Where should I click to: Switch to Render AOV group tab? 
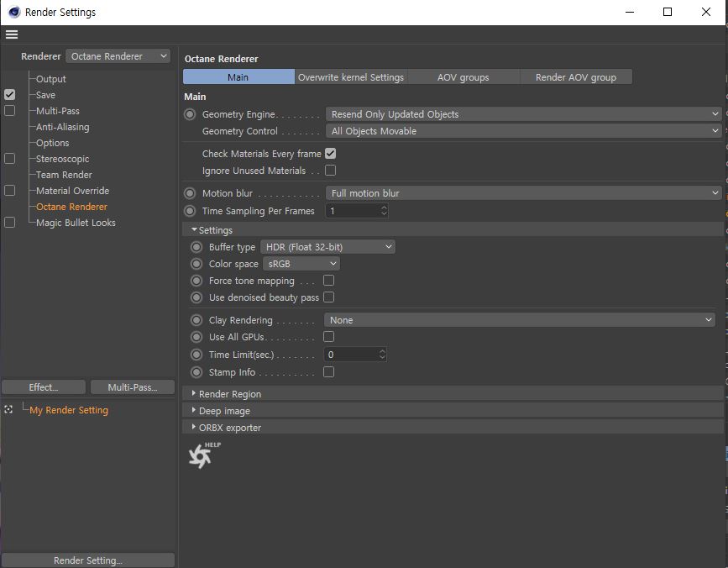(576, 77)
